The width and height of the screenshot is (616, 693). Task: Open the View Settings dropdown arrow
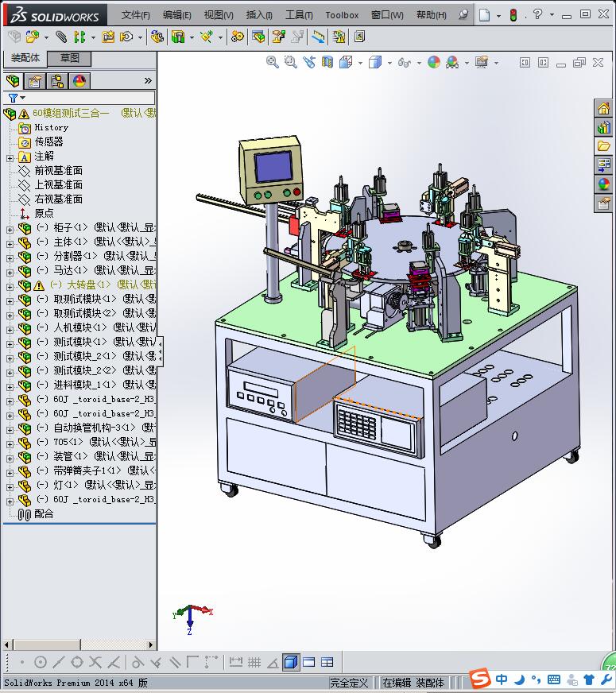point(497,64)
